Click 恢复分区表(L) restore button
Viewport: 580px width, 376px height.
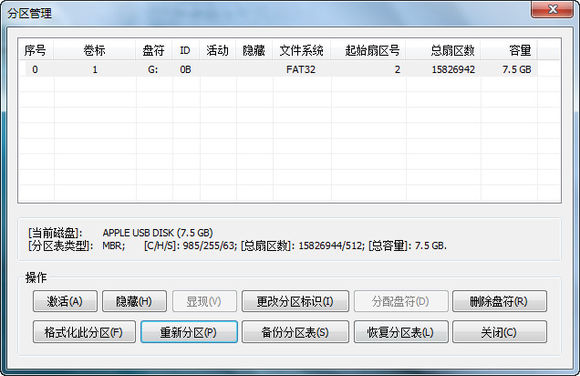(401, 332)
